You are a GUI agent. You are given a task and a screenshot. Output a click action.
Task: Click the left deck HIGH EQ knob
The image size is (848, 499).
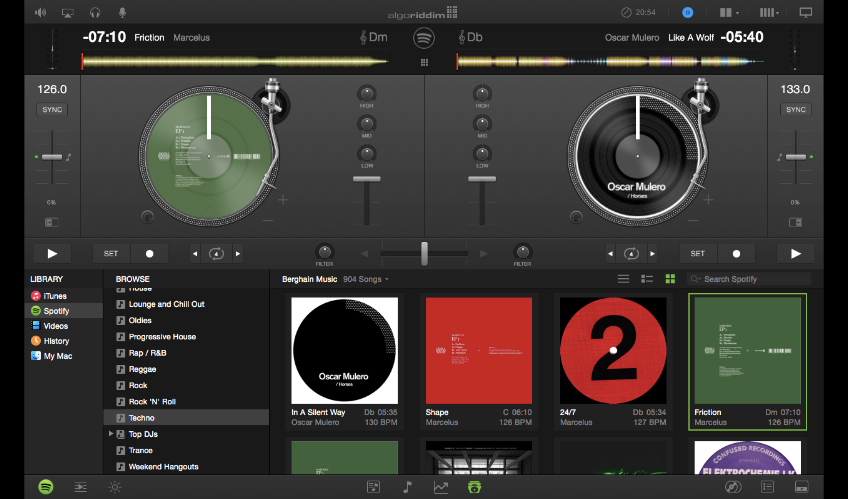[x=367, y=94]
